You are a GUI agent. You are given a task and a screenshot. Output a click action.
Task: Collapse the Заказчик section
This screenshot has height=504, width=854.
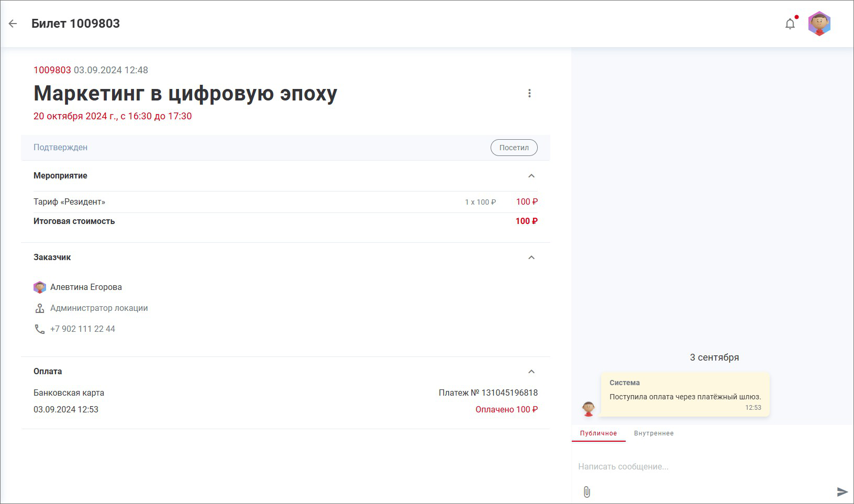pos(531,257)
